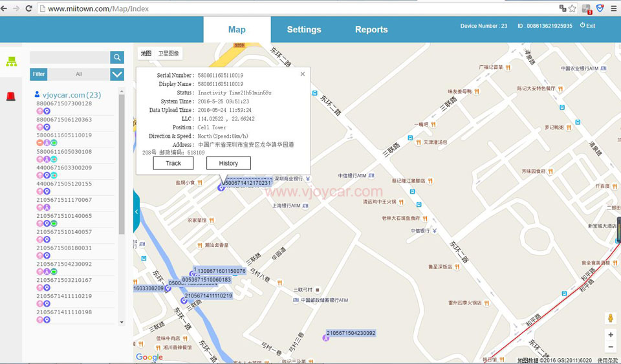The width and height of the screenshot is (621, 364).
Task: Click map marker for device 2105671504230092
Action: (326, 338)
